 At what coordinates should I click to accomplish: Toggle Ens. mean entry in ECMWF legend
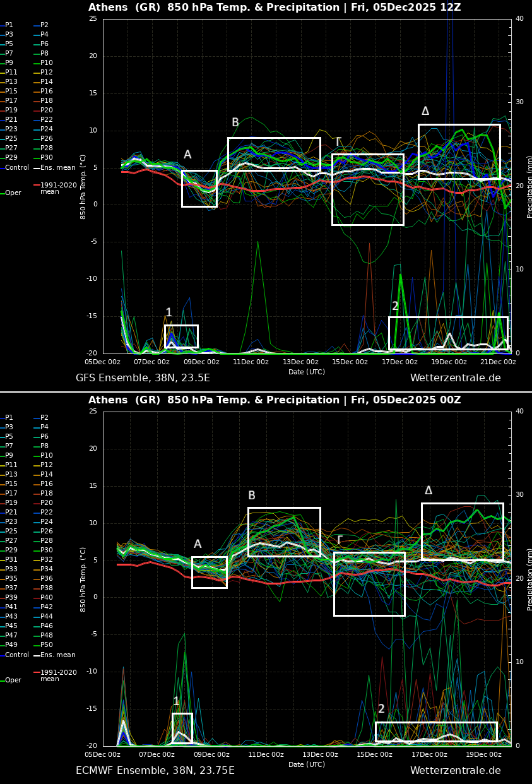[x=57, y=655]
